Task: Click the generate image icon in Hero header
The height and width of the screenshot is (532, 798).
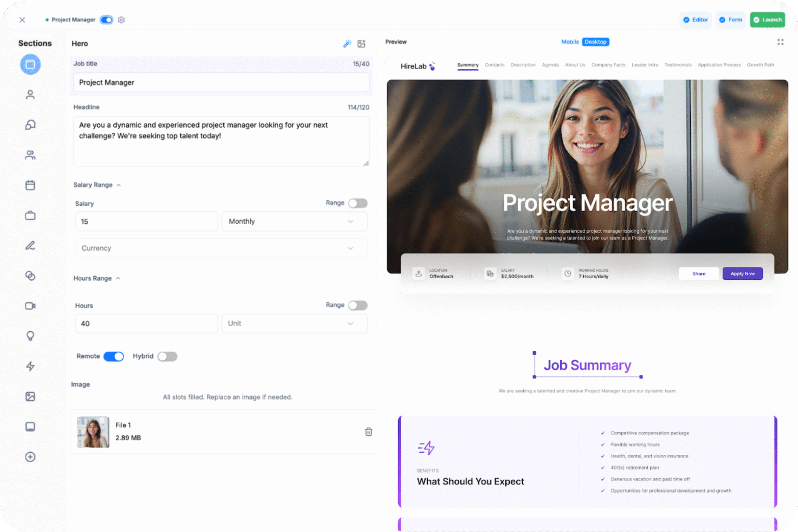Action: click(x=362, y=44)
